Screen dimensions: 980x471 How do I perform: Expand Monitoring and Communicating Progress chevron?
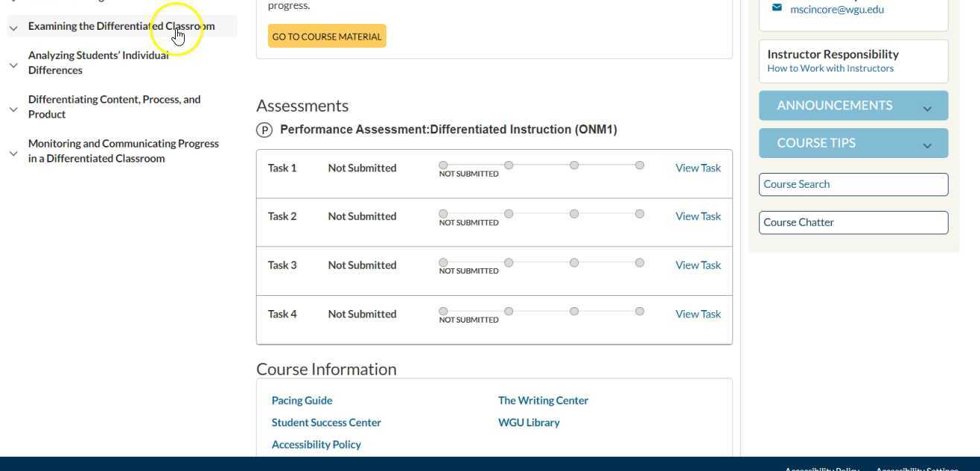(13, 153)
